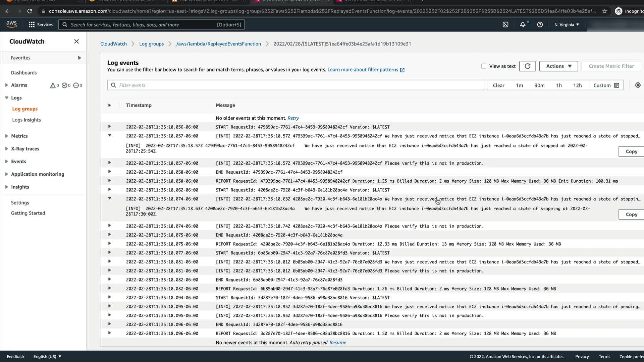Close the CloudWatch navigation panel

76,41
